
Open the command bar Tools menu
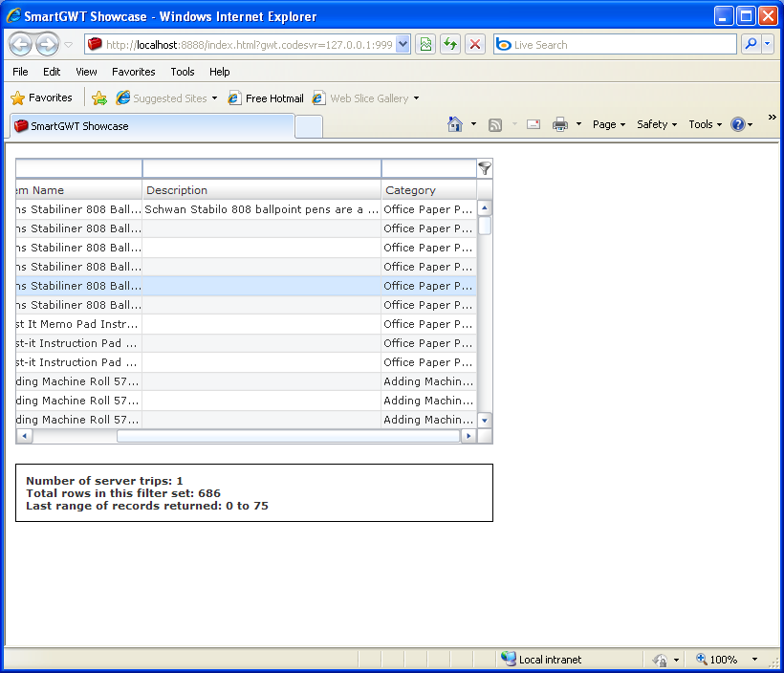(705, 124)
